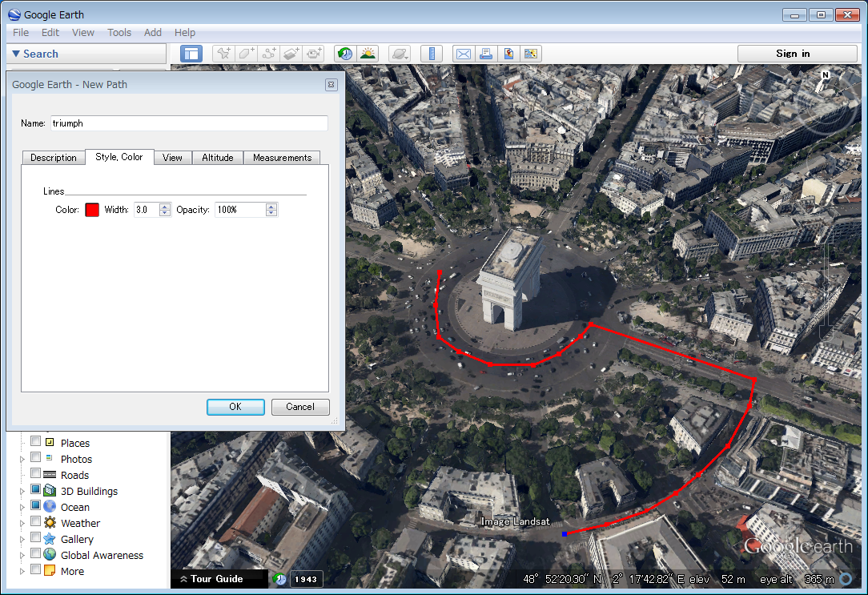Image resolution: width=868 pixels, height=595 pixels.
Task: Toggle the 3D Buildings layer checkbox
Action: (36, 489)
